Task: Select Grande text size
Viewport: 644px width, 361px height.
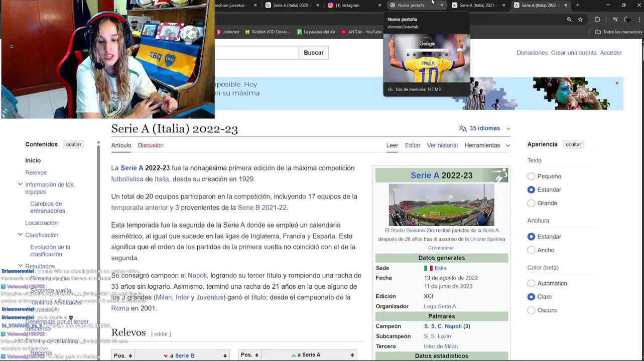Action: pyautogui.click(x=531, y=203)
